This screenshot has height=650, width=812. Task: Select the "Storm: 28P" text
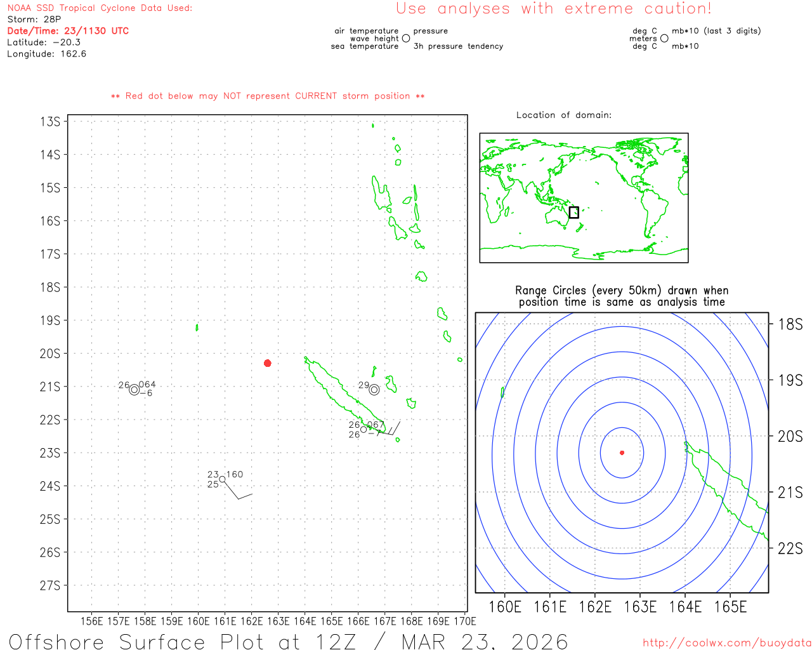tap(34, 20)
